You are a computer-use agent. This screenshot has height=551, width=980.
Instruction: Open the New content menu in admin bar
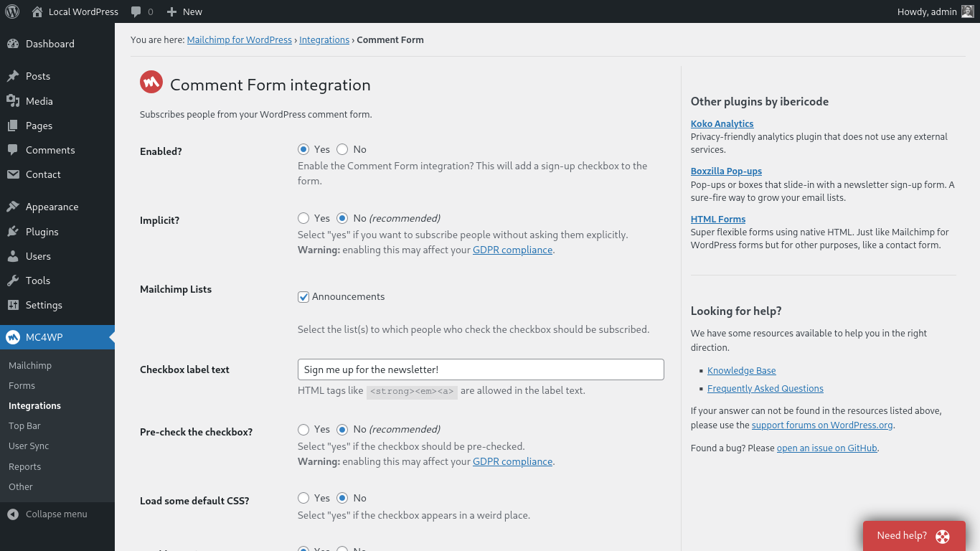click(x=184, y=11)
